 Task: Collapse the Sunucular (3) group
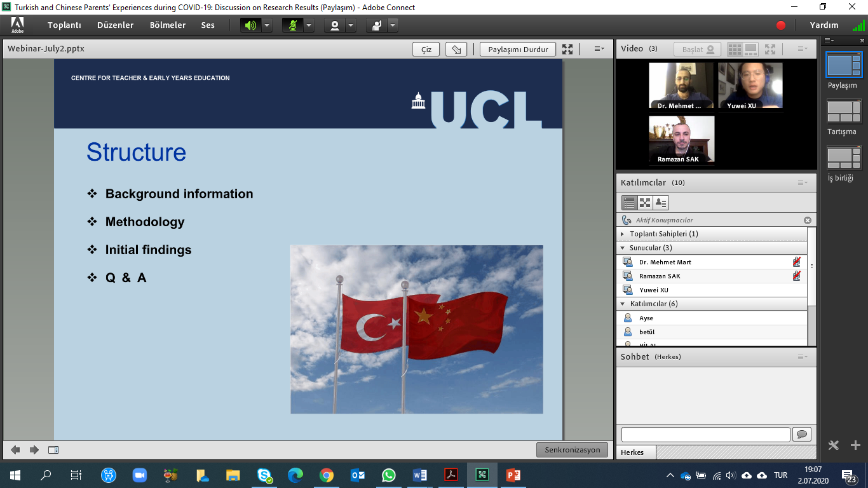point(623,248)
